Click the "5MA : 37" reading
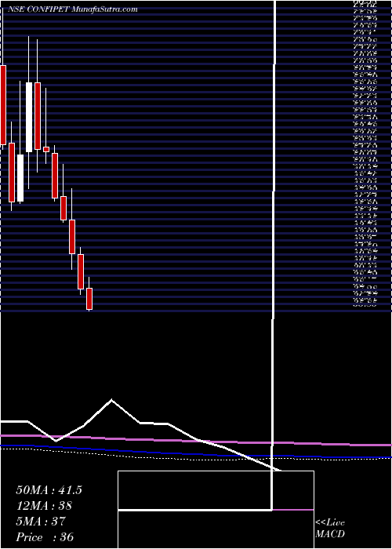Image resolution: width=392 pixels, height=549 pixels. pyautogui.click(x=41, y=522)
